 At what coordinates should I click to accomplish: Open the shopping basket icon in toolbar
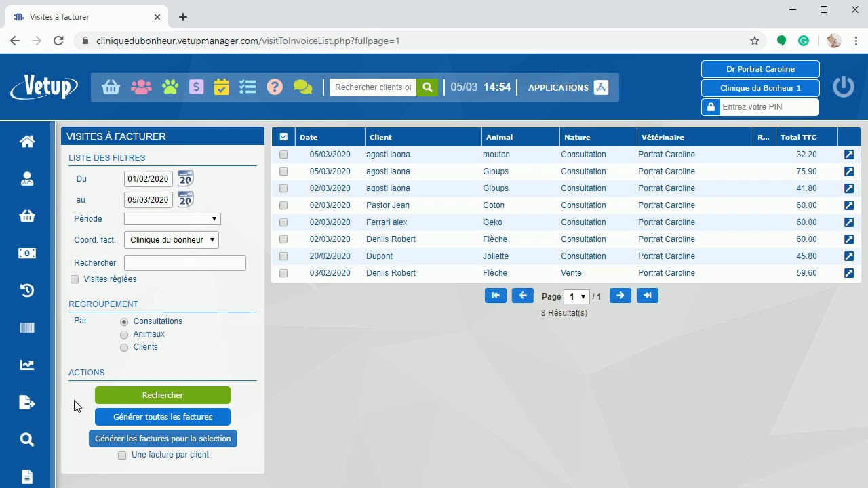(x=111, y=87)
